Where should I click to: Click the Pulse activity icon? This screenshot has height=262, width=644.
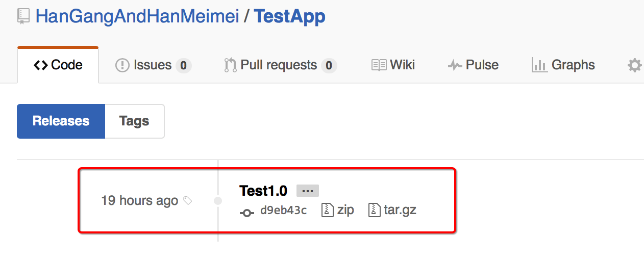tap(455, 65)
